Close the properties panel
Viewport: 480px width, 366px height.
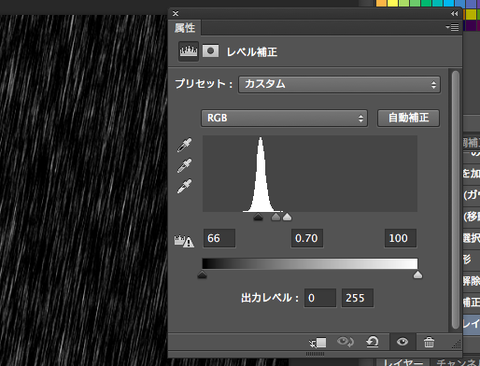tap(176, 13)
